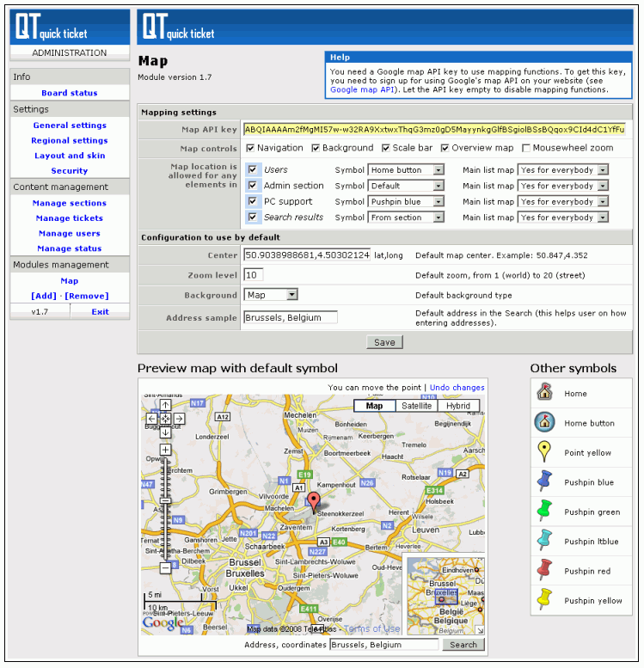The width and height of the screenshot is (644, 668).
Task: Pan the map up with arrow control
Action: [165, 405]
